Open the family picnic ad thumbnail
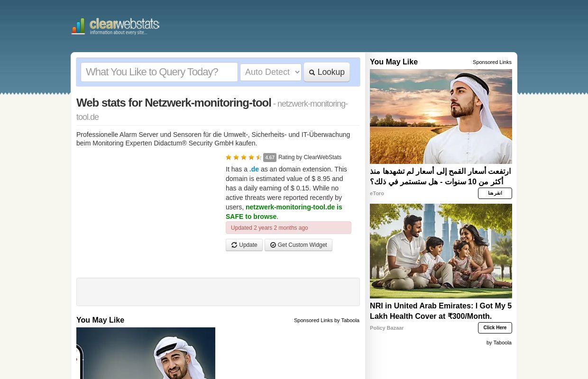The height and width of the screenshot is (379, 588). click(x=441, y=251)
